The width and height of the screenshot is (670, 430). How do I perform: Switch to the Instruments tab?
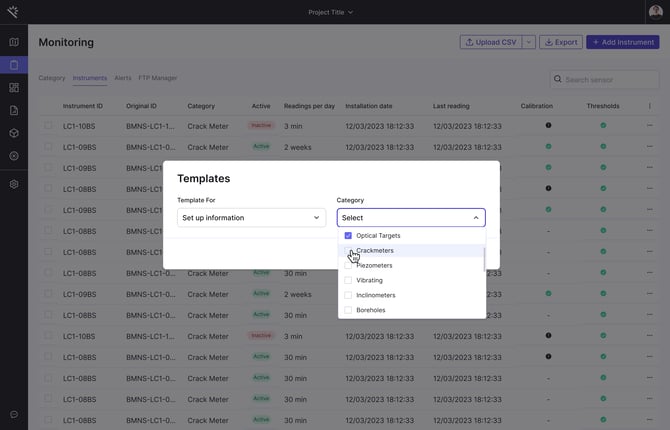tap(90, 78)
